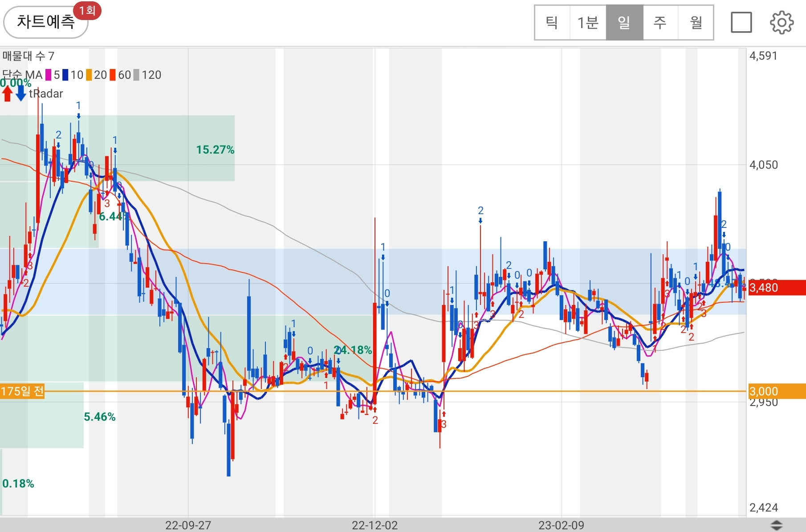Switch to the 주 weekly chart tab
The width and height of the screenshot is (806, 532).
660,23
